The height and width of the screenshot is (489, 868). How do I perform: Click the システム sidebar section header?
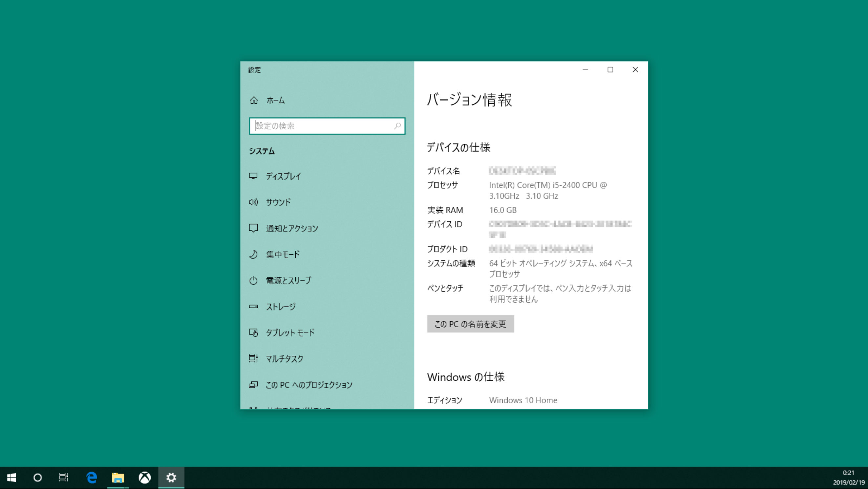pos(262,151)
